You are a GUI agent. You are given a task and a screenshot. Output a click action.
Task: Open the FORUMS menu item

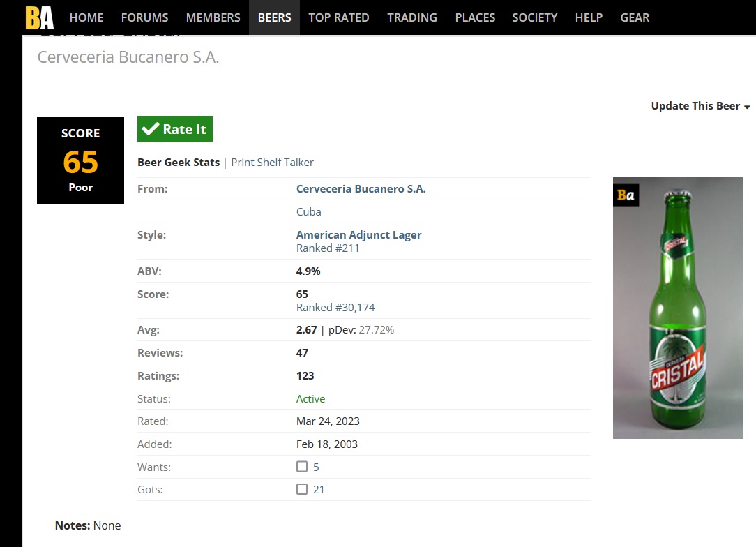point(144,17)
